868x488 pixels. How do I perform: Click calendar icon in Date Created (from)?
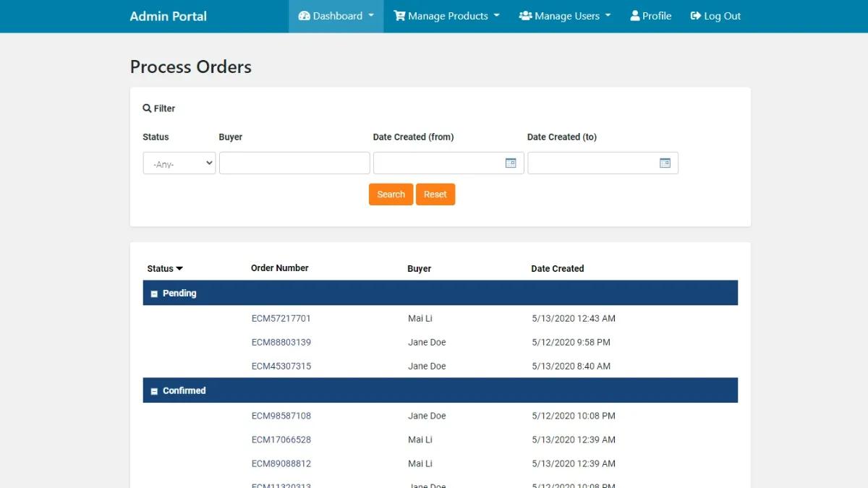point(510,163)
